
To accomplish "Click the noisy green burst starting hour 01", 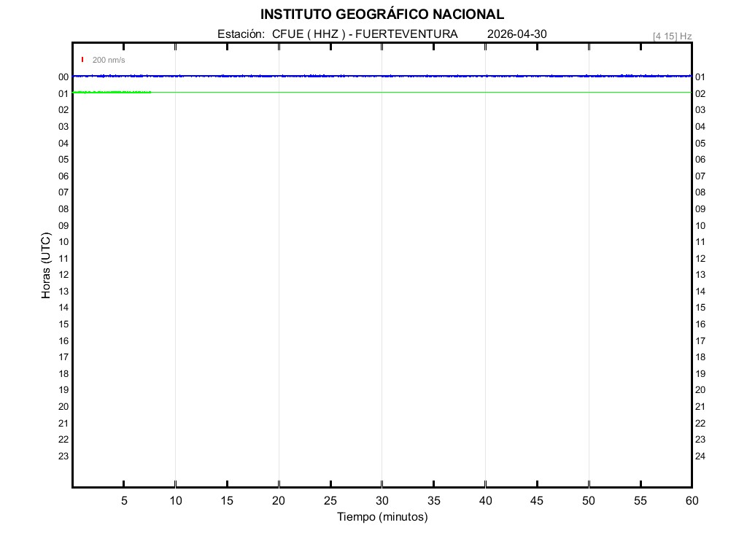I will pos(112,92).
